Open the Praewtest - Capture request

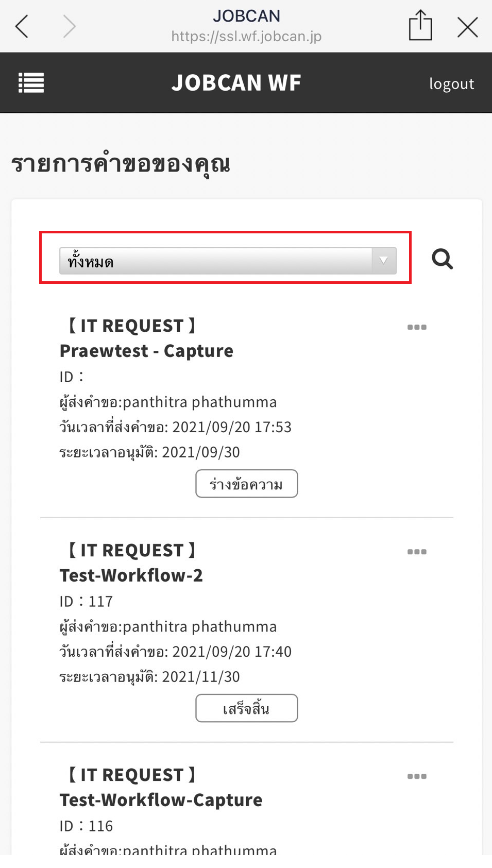[146, 351]
